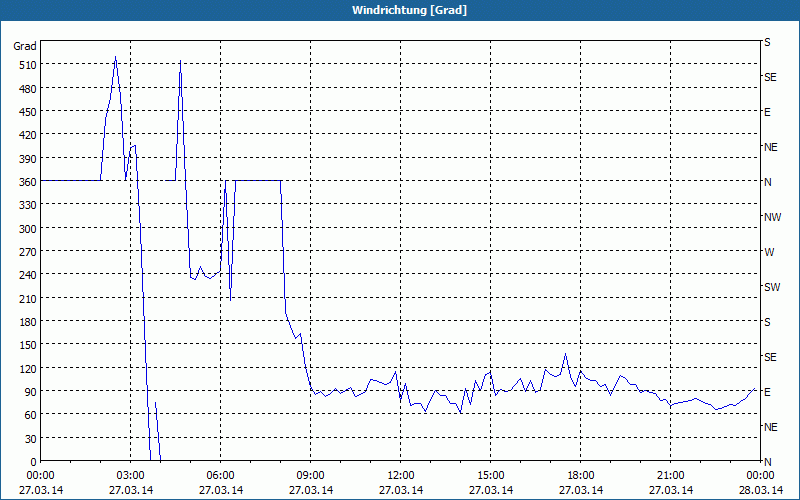
Task: Select the 'Grad' unit label on the y-axis
Action: 24,46
